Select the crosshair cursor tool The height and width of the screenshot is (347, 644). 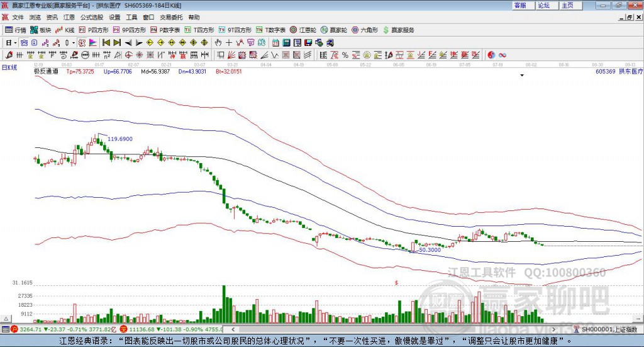229,43
